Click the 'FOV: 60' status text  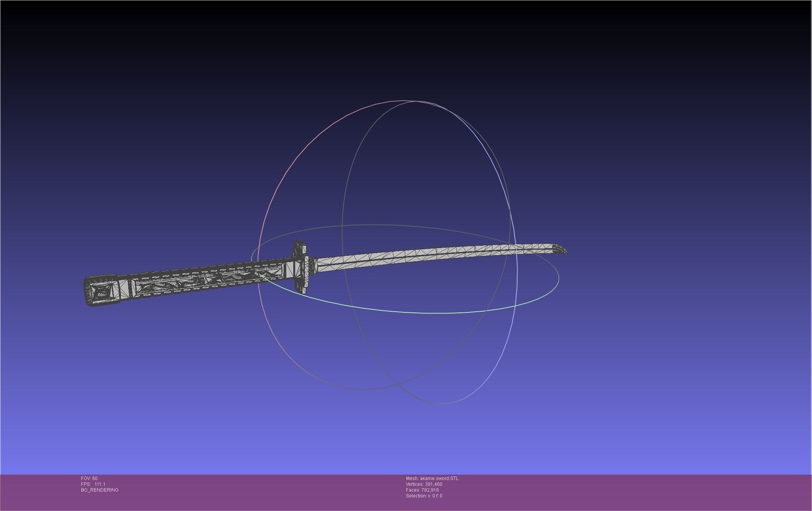tap(89, 478)
